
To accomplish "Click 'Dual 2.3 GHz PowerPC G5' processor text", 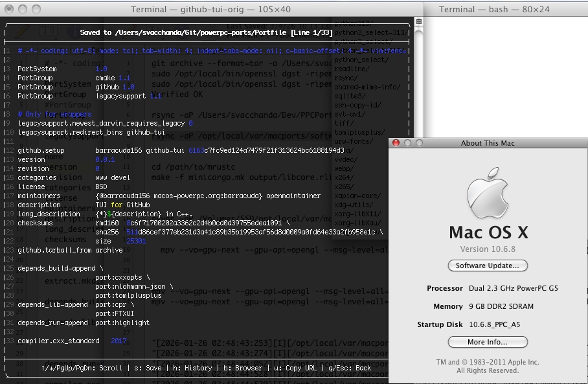I will point(514,288).
